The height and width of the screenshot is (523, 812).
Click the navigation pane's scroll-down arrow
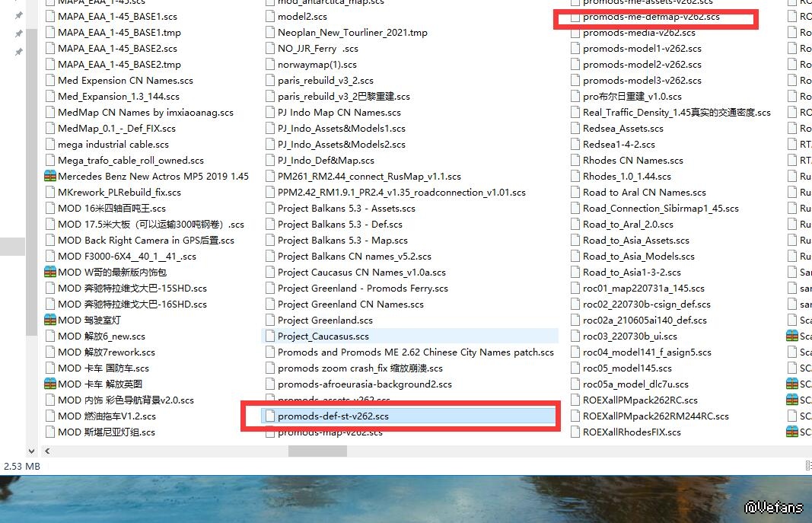pos(31,451)
